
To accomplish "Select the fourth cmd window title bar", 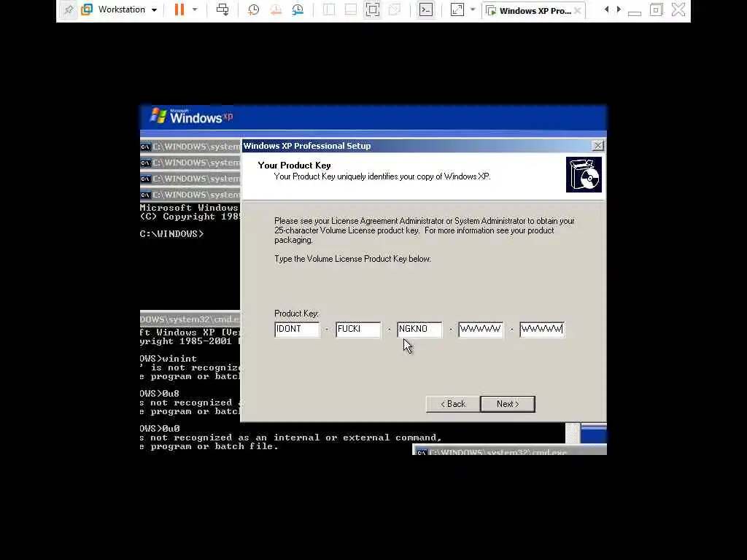I will pyautogui.click(x=190, y=195).
